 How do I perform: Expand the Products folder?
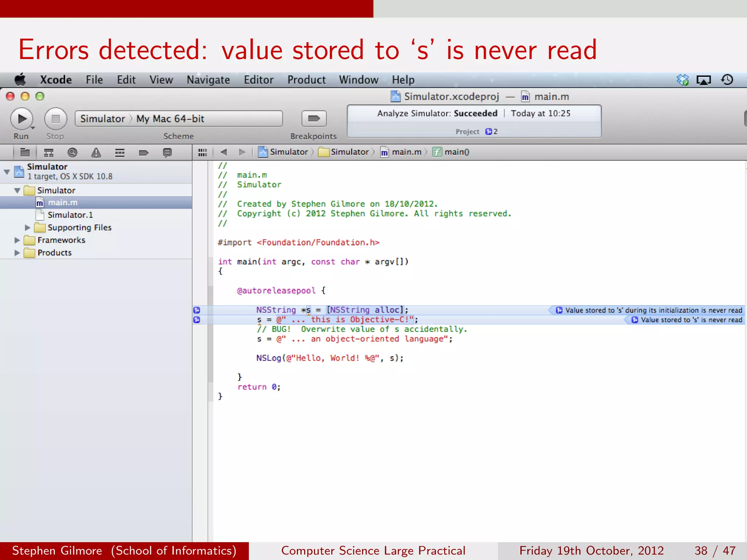(17, 253)
